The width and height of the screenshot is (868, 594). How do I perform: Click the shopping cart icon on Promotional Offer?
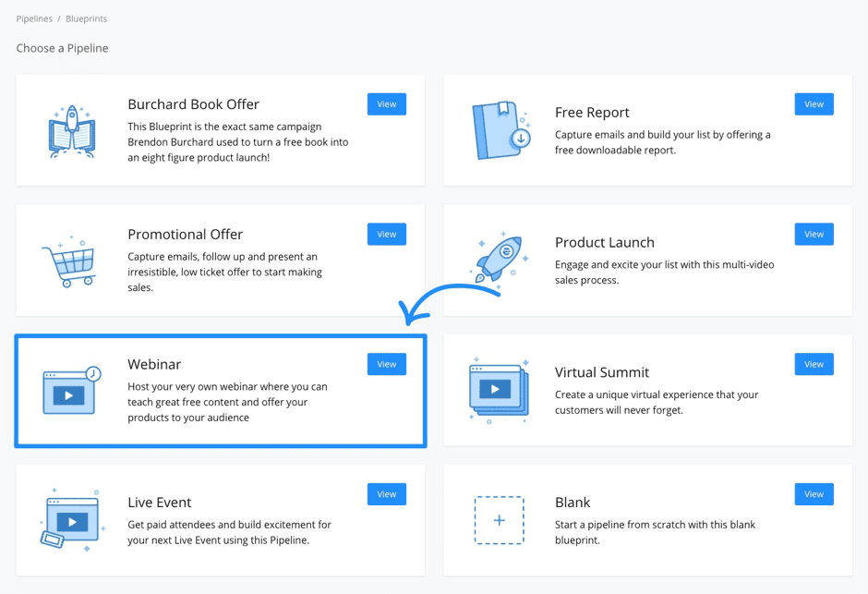pos(72,260)
